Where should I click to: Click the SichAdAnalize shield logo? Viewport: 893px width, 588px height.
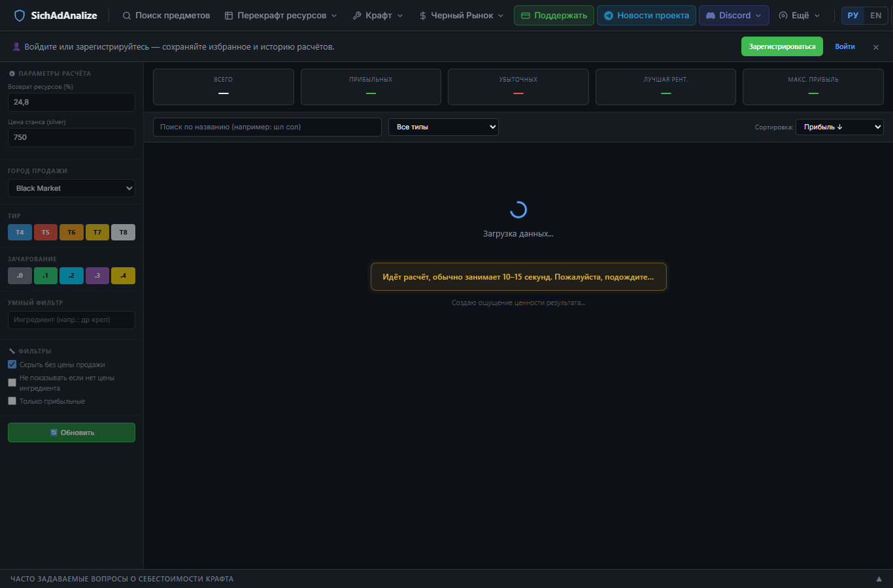(20, 16)
